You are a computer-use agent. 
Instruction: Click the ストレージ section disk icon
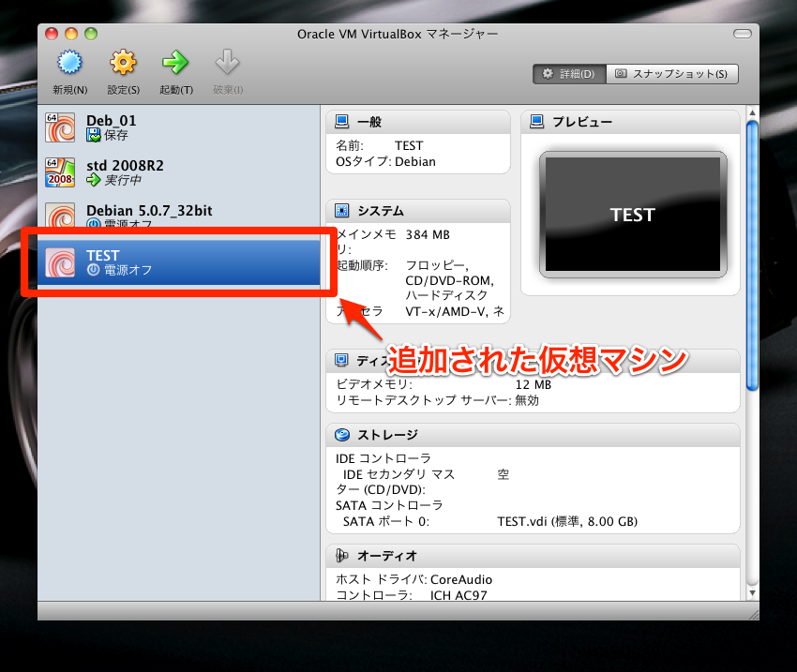click(342, 435)
